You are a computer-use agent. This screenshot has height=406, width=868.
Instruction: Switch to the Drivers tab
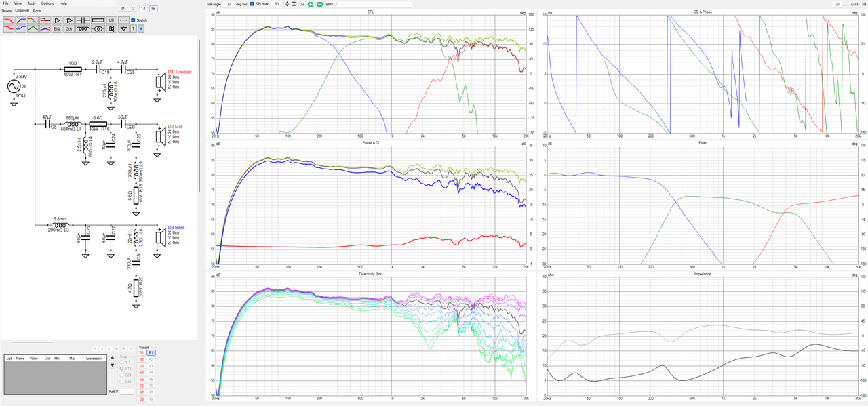point(7,11)
